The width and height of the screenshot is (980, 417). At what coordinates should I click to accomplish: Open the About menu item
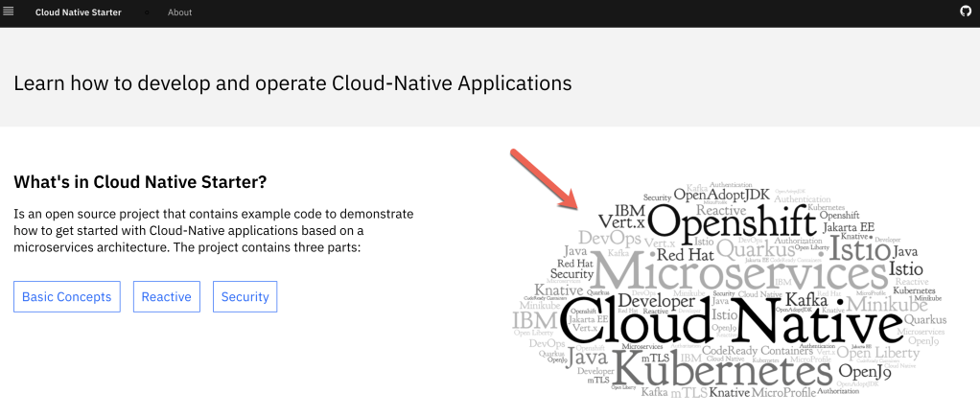[179, 12]
